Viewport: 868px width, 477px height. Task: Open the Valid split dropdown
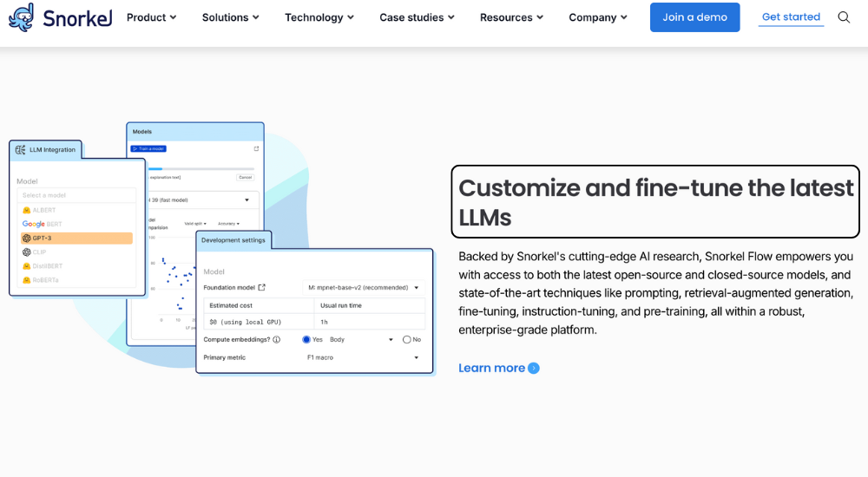[195, 224]
